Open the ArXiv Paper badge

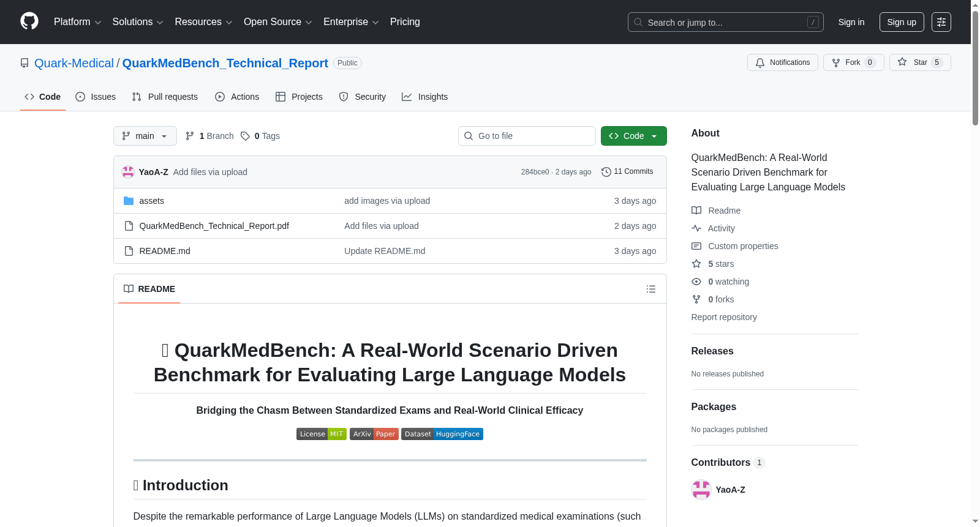point(374,434)
